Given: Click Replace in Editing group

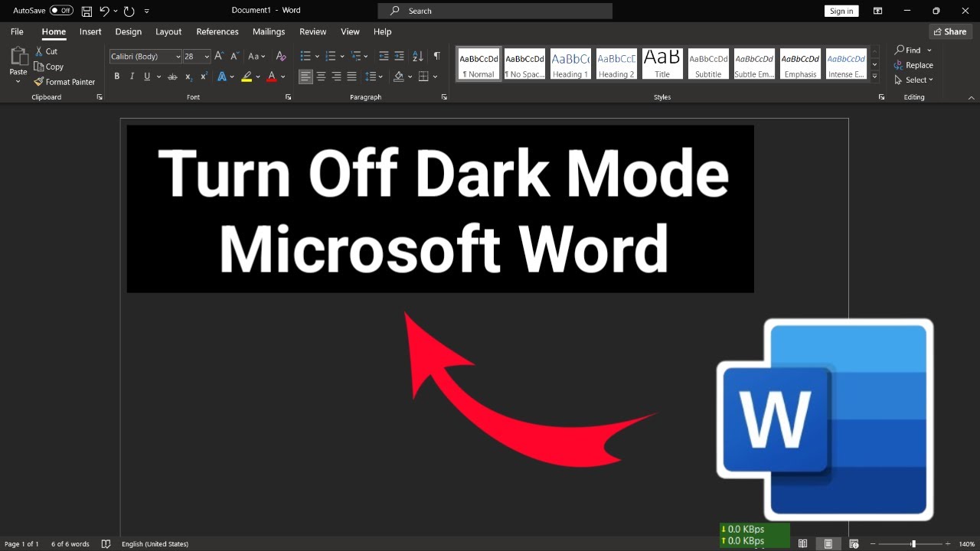Looking at the screenshot, I should click(x=914, y=65).
